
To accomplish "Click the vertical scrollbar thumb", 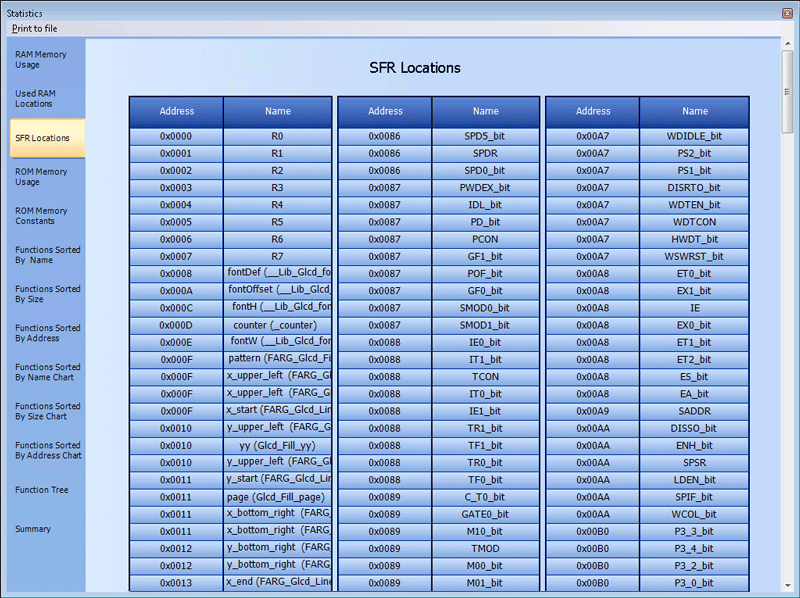I will click(788, 92).
